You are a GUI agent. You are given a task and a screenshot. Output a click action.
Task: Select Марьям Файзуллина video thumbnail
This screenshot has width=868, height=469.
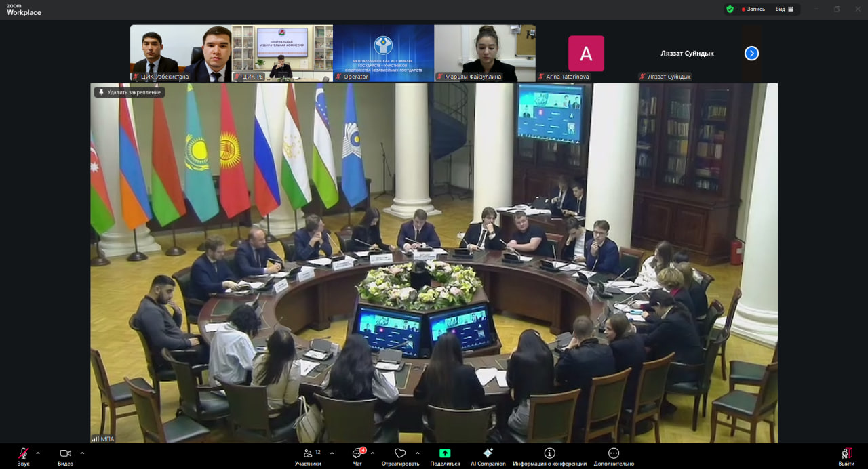484,53
